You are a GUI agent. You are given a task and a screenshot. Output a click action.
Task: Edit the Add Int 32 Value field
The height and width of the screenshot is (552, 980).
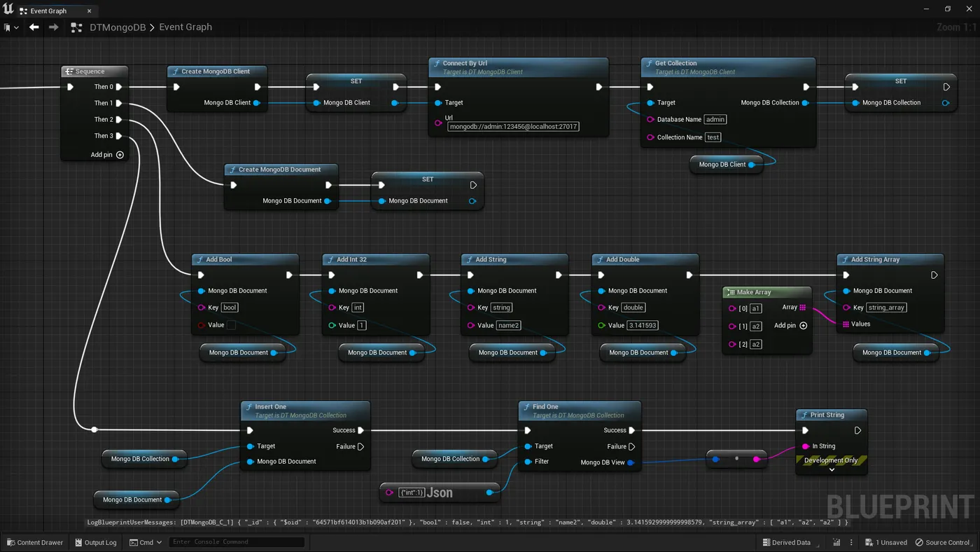tap(362, 325)
